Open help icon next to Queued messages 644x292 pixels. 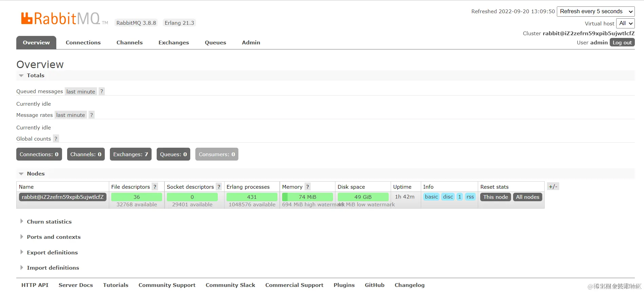point(101,91)
